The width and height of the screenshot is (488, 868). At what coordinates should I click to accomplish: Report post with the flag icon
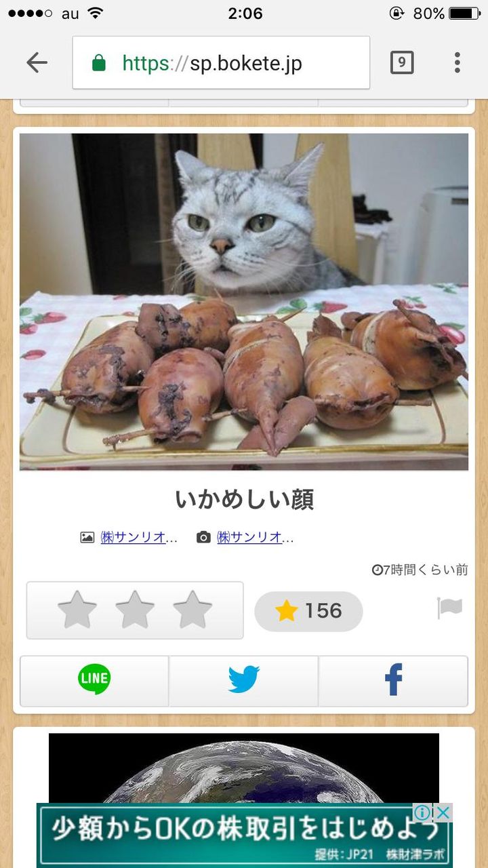[x=449, y=608]
